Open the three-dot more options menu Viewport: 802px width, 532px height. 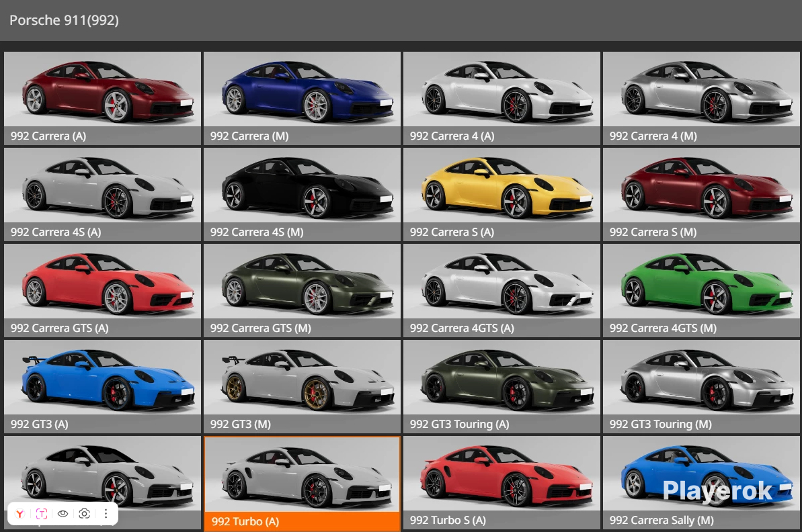pos(106,514)
